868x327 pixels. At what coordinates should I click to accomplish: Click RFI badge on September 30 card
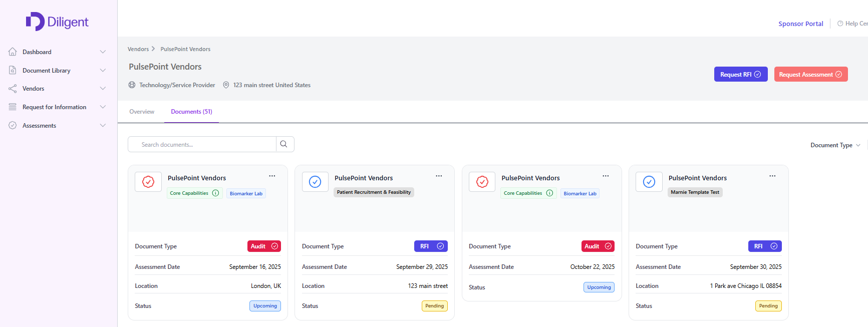765,246
